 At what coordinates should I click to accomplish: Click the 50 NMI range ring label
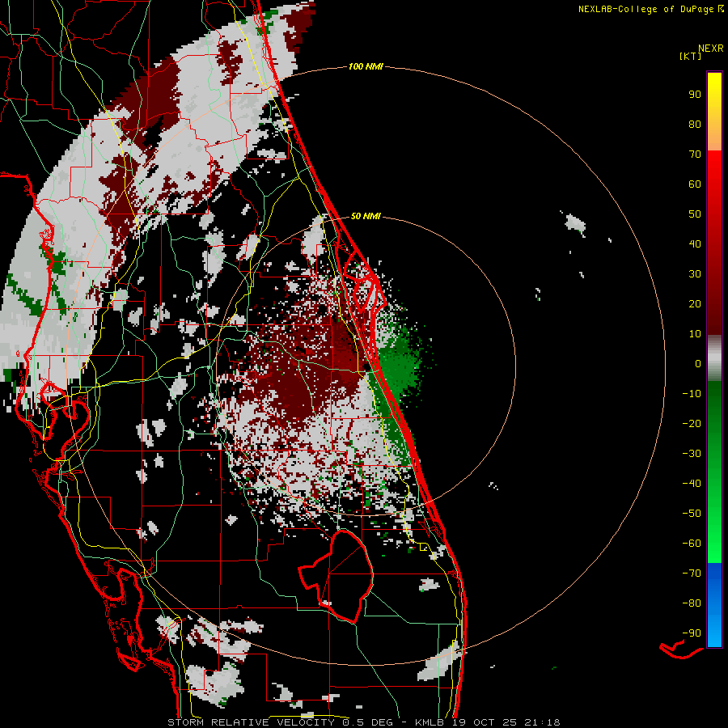click(366, 216)
